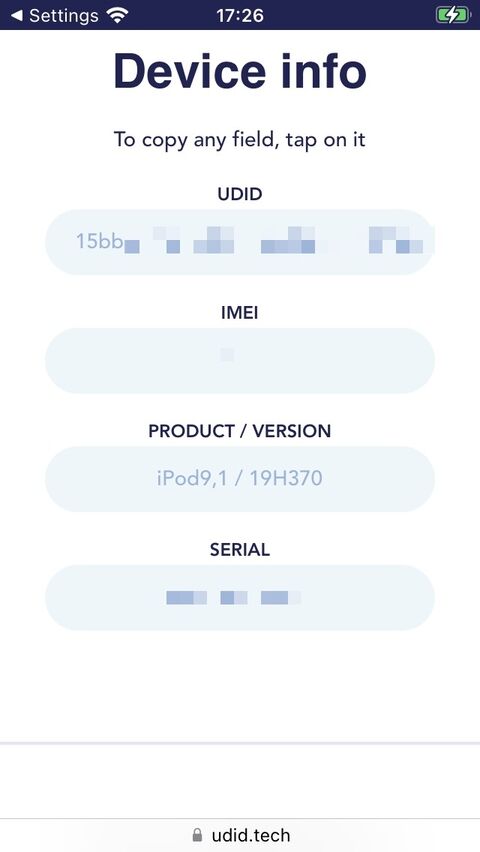
Task: Copy the iPod9,1 / 19H370 product field
Action: tap(240, 479)
